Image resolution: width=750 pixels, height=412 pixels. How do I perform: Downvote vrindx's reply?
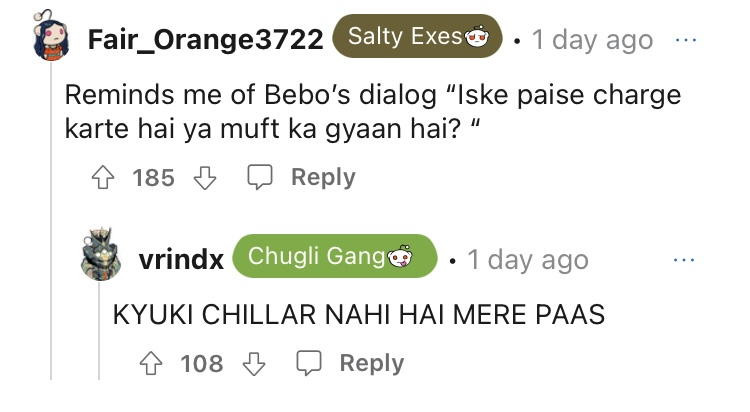tap(252, 364)
